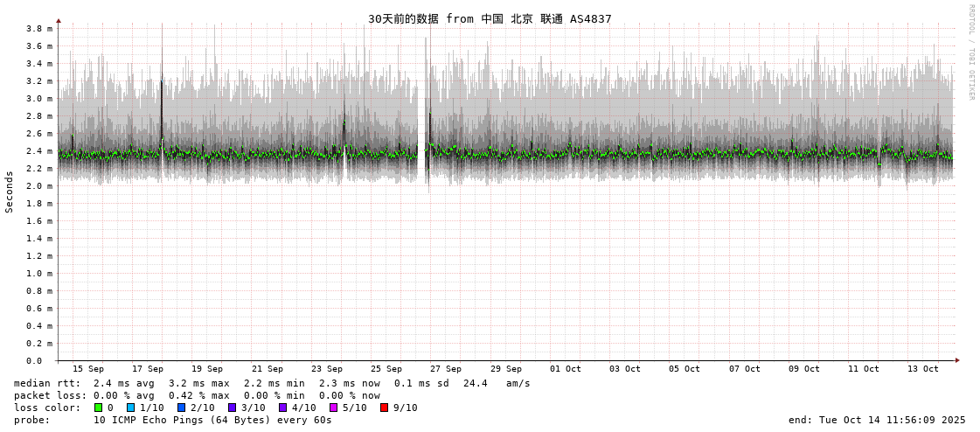Click the magenta 5/10 loss swatch
The image size is (980, 432).
click(x=334, y=408)
